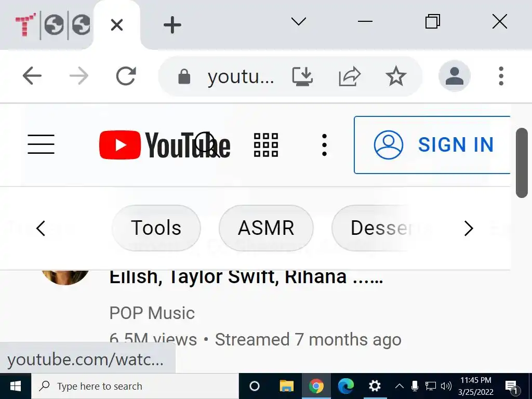532x399 pixels.
Task: Open the notification action center
Action: click(512, 387)
